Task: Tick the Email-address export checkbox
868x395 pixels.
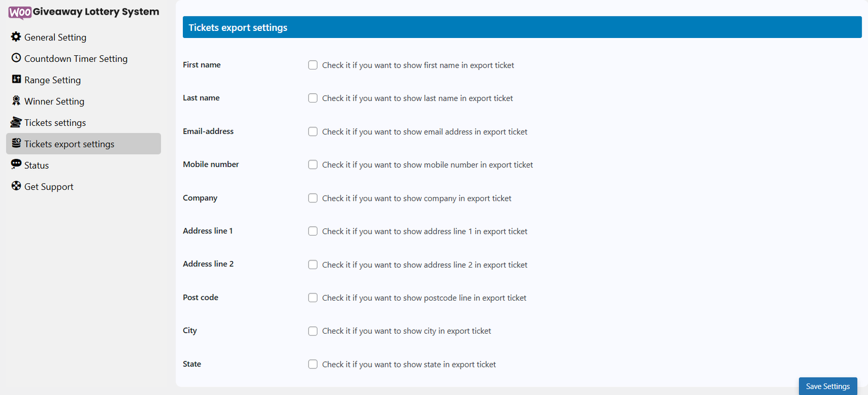Action: (x=313, y=132)
